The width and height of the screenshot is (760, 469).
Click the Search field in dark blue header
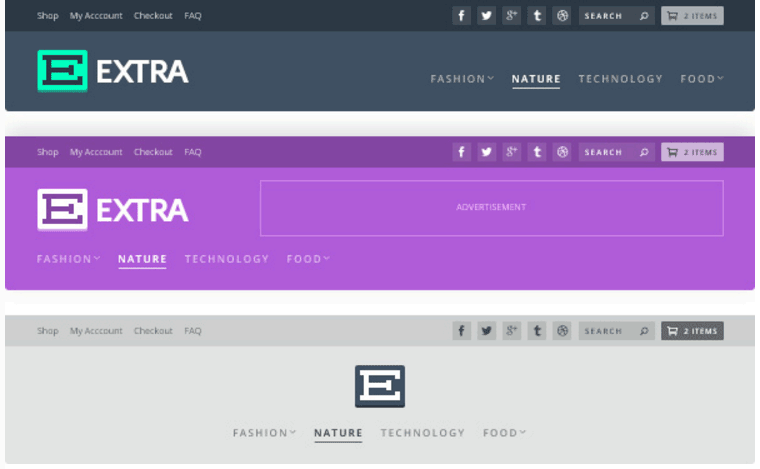[617, 16]
